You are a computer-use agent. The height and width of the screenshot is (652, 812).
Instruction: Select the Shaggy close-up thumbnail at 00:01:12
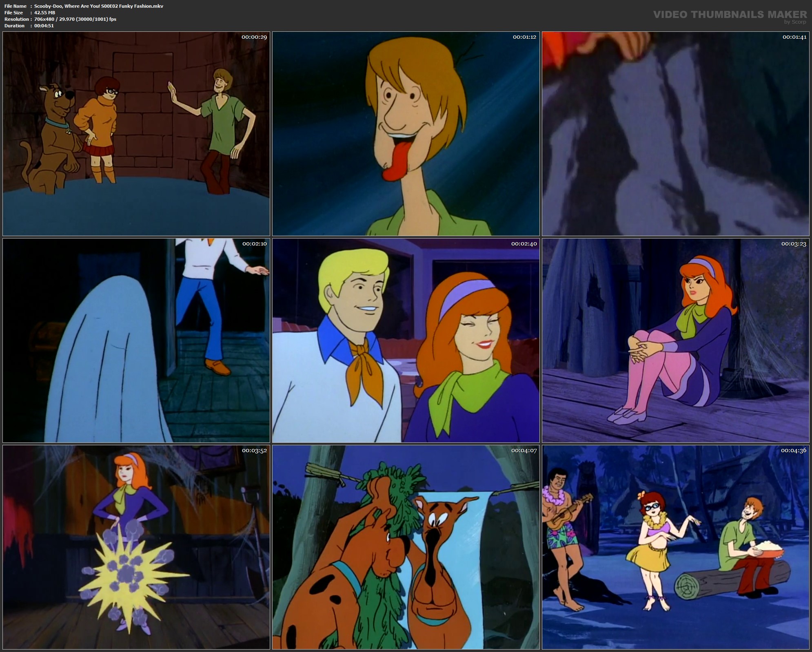[x=406, y=134]
